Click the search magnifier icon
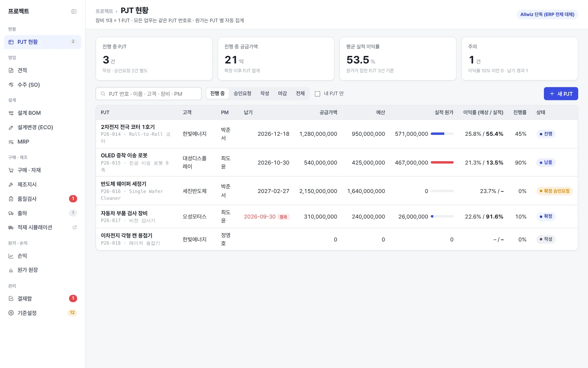 point(103,94)
